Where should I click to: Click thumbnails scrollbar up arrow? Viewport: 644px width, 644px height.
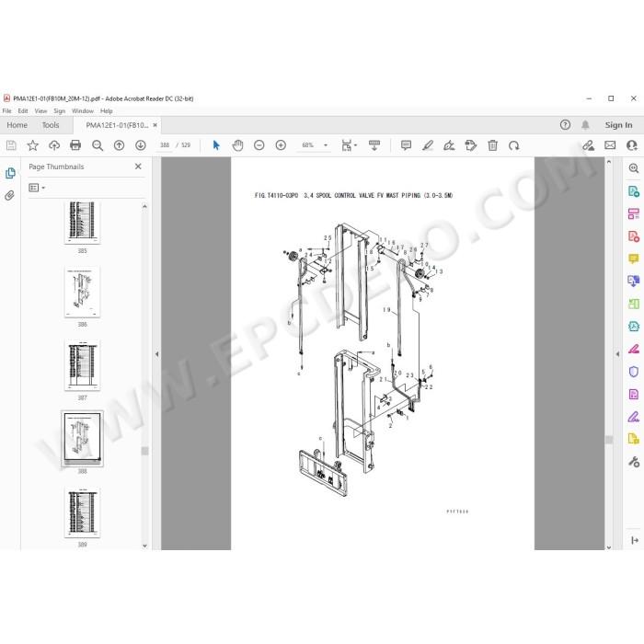(x=144, y=207)
